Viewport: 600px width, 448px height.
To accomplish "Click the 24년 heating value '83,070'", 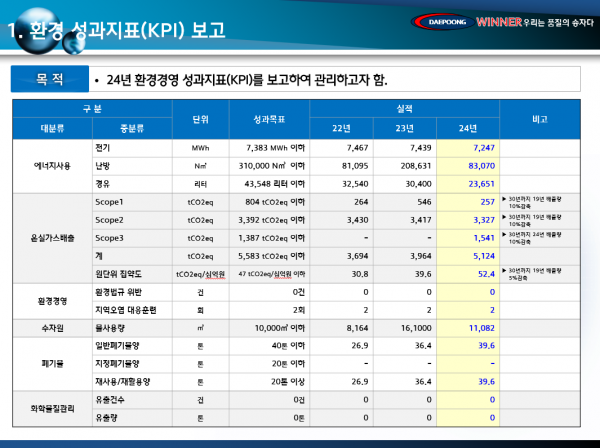I will point(482,166).
